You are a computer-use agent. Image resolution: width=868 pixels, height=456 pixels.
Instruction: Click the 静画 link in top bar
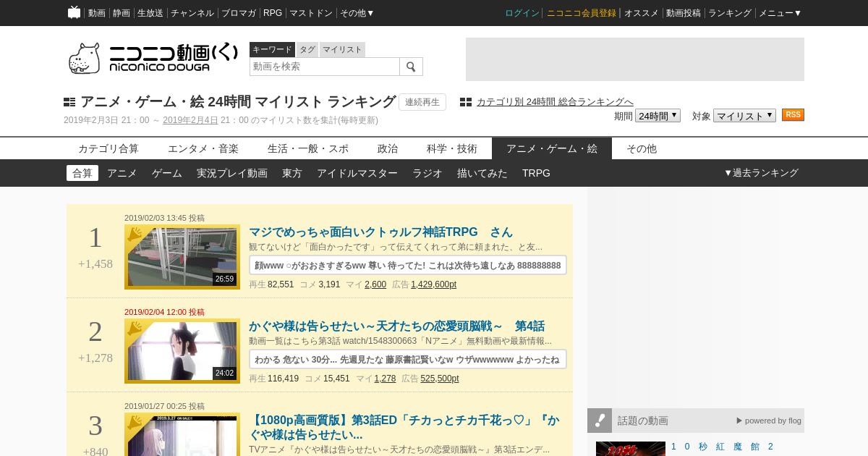coord(122,13)
